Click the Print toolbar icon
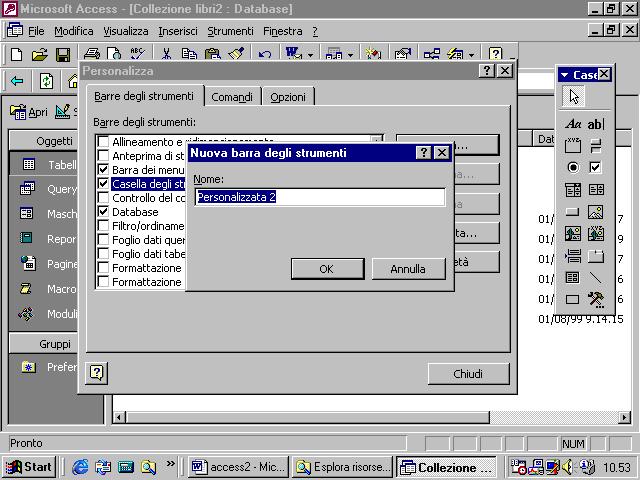The height and width of the screenshot is (480, 640). pos(91,54)
